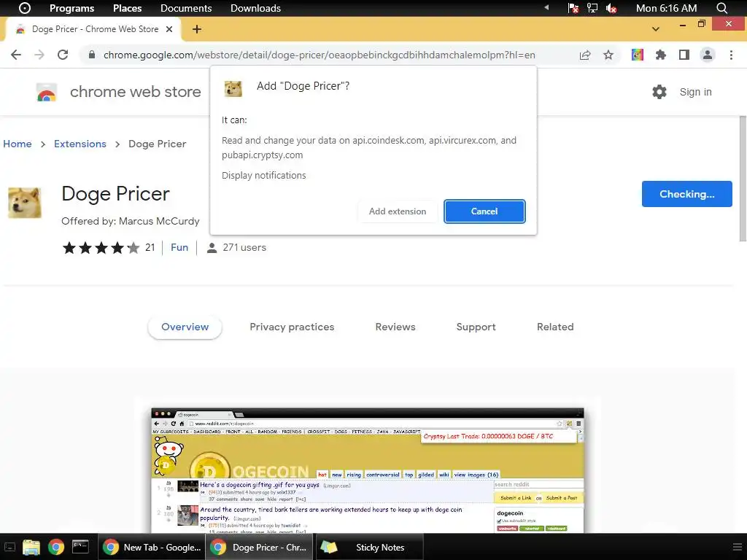
Task: Click the 271 users text
Action: click(244, 248)
